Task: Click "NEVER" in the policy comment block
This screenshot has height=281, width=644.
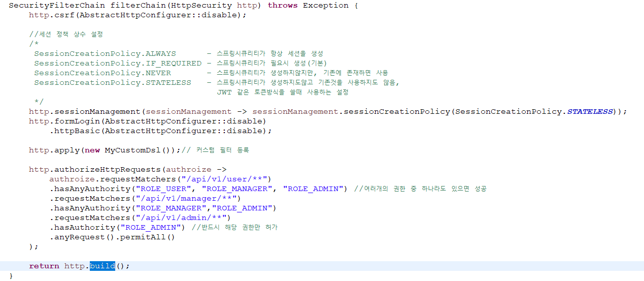Action: 158,73
